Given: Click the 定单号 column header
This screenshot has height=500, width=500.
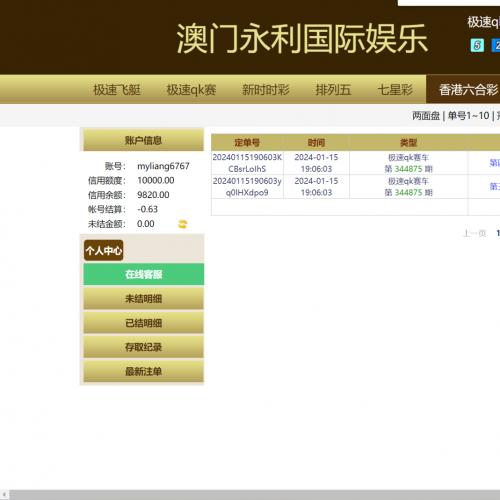Looking at the screenshot, I should [247, 143].
